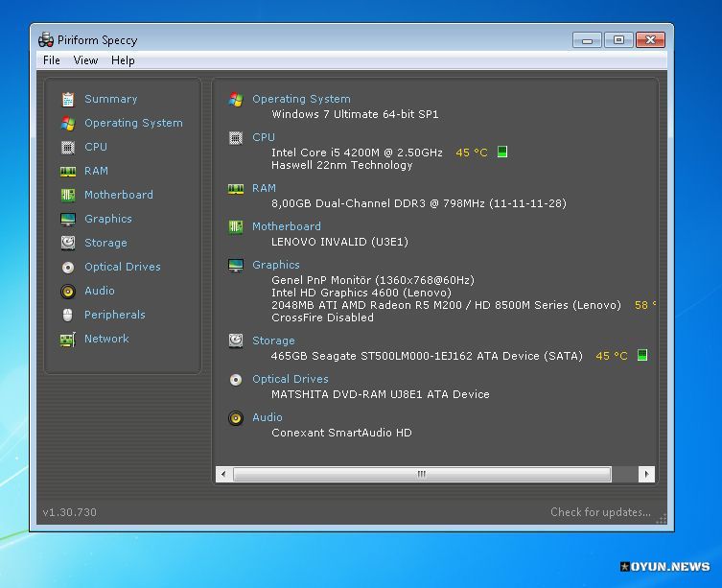Image resolution: width=722 pixels, height=588 pixels.
Task: Click CrossFire Disabled text
Action: click(322, 318)
